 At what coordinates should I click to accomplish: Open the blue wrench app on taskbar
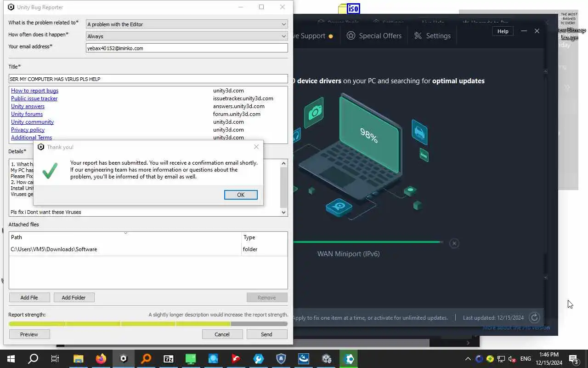tap(258, 359)
